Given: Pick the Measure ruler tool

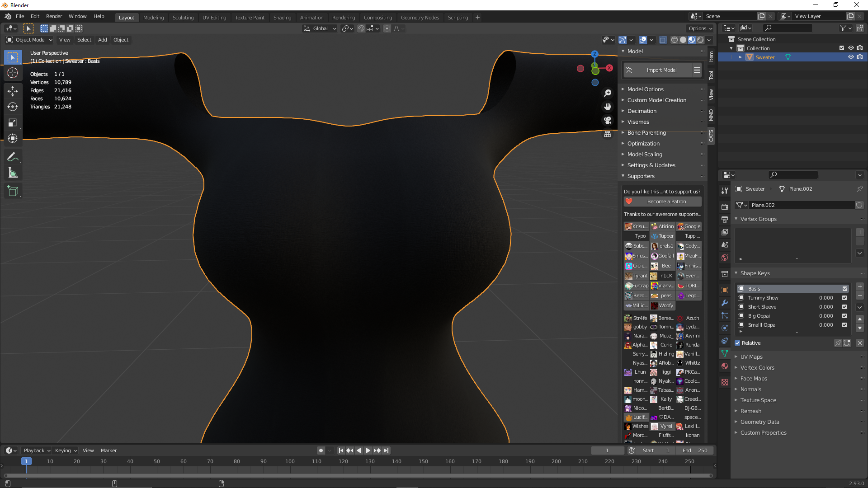Looking at the screenshot, I should (13, 173).
